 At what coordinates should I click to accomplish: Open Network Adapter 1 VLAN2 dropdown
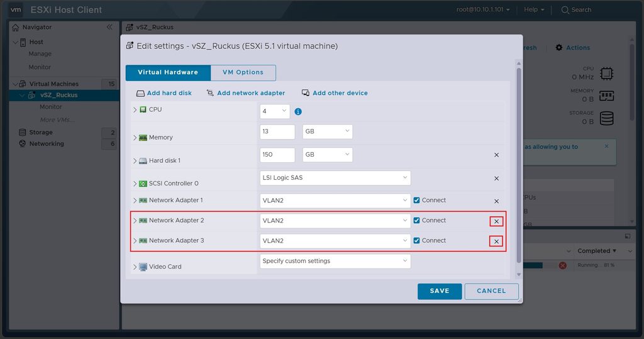click(x=335, y=201)
